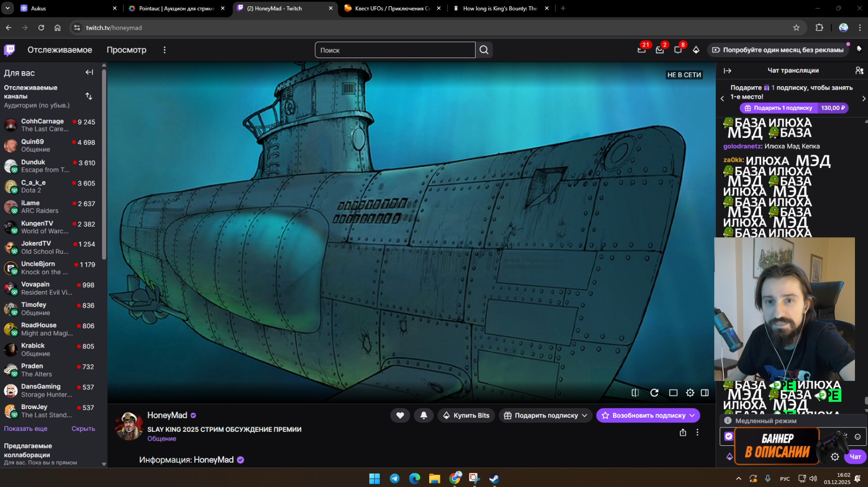Image resolution: width=868 pixels, height=487 pixels.
Task: Open chat community members list icon
Action: [x=859, y=71]
